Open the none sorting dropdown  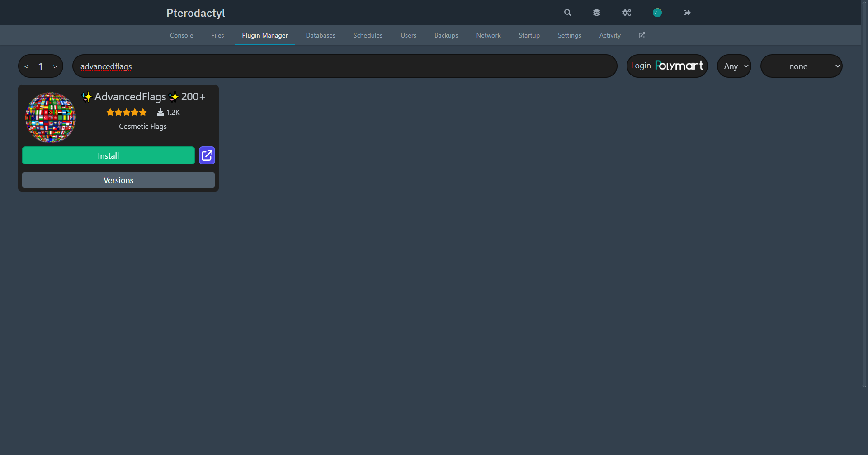(x=801, y=66)
